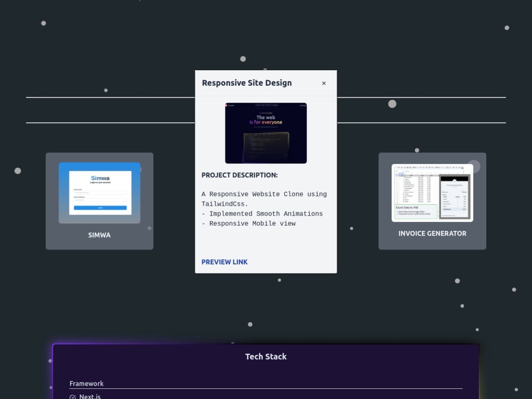Image resolution: width=532 pixels, height=399 pixels.
Task: Click the Excel invoice screenshot thumbnail
Action: coord(432,193)
